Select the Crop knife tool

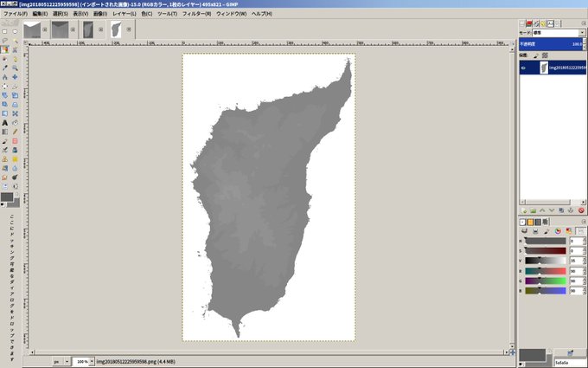(15, 87)
